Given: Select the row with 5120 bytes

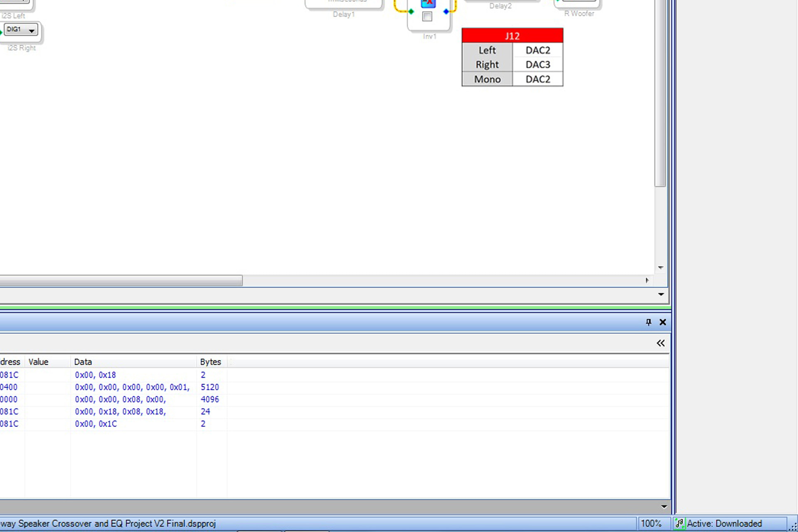Looking at the screenshot, I should 132,387.
